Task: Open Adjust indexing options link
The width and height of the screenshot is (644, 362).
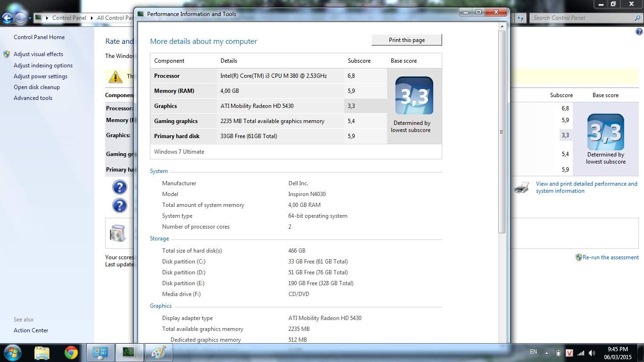Action: (x=43, y=66)
